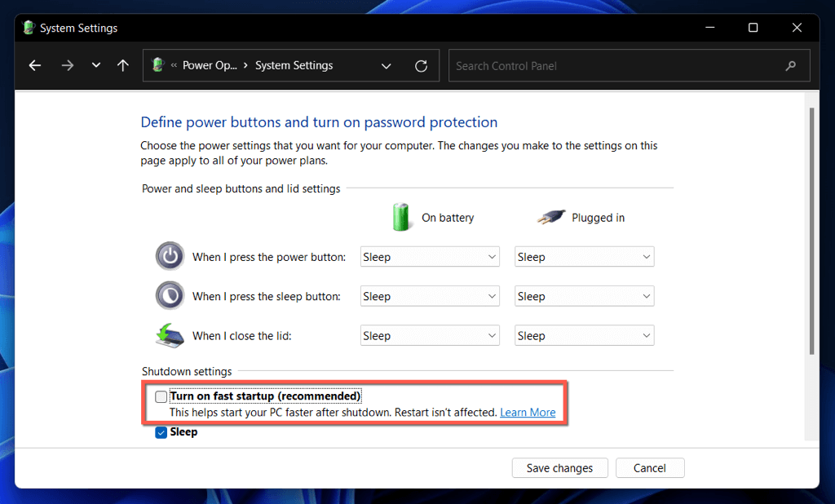This screenshot has height=504, width=835.
Task: Open the recent locations chevron
Action: point(96,66)
